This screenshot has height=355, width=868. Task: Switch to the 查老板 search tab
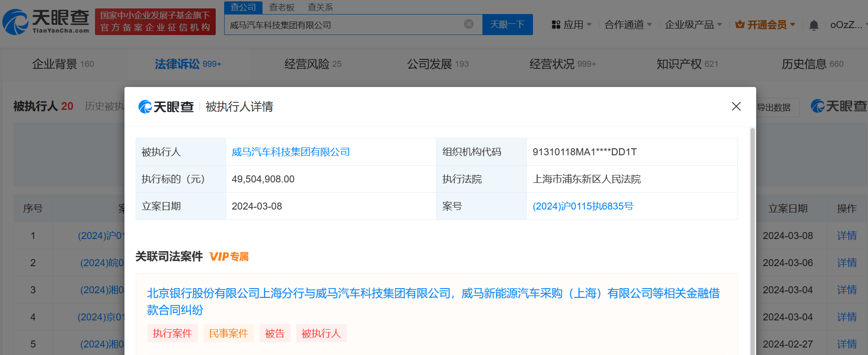coord(282,7)
